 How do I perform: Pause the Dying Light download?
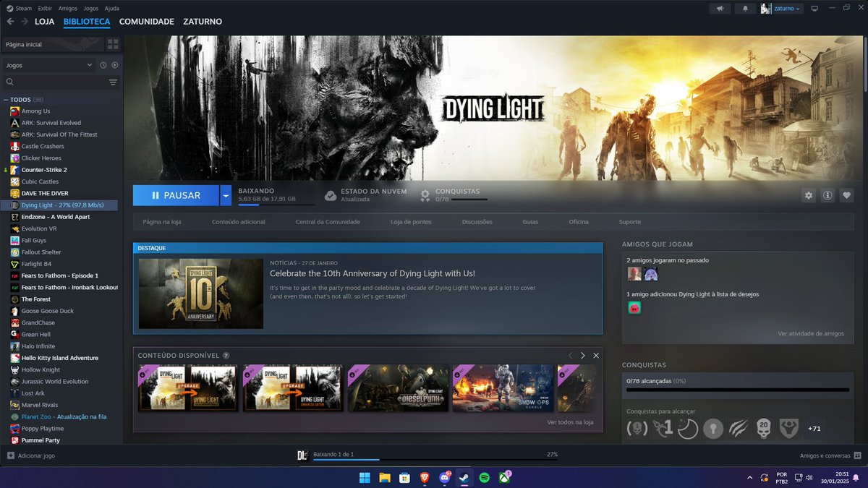point(176,195)
